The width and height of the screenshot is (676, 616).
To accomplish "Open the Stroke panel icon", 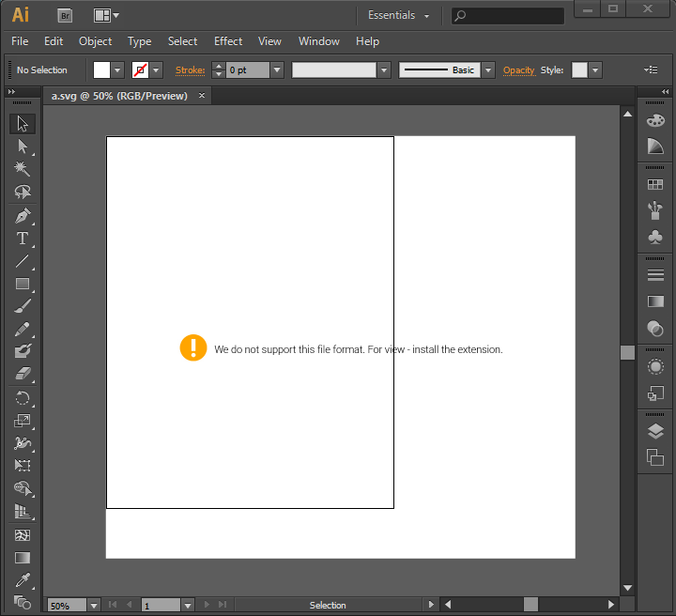I will [x=655, y=275].
